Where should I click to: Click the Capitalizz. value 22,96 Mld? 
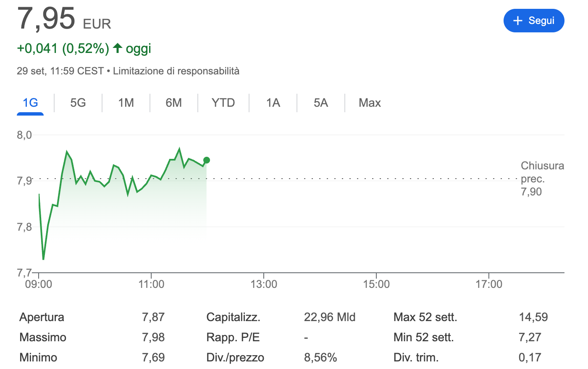click(x=330, y=317)
